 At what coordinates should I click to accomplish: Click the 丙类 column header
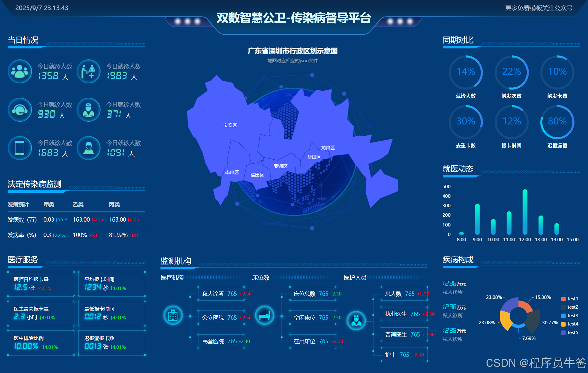(114, 204)
